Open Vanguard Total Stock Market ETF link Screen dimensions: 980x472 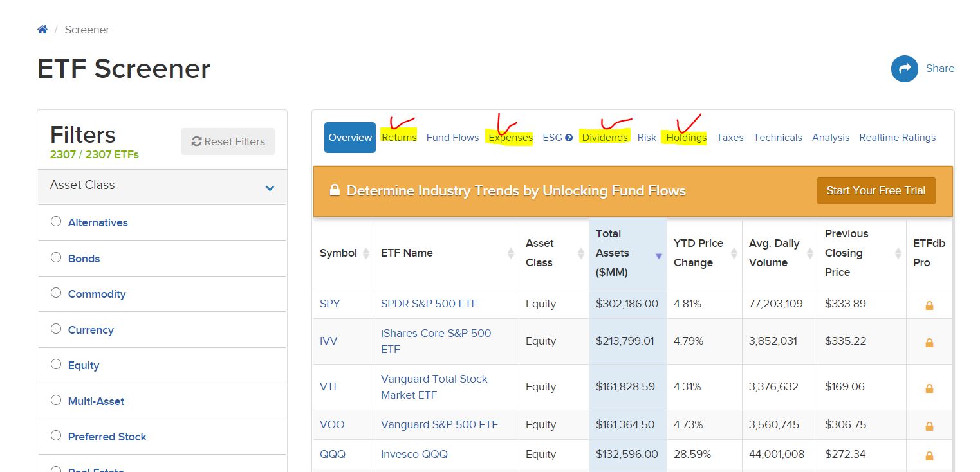pyautogui.click(x=434, y=386)
